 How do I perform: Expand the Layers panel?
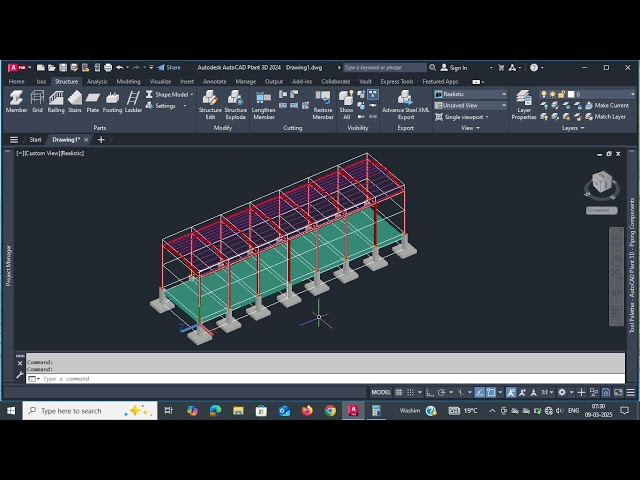click(573, 128)
